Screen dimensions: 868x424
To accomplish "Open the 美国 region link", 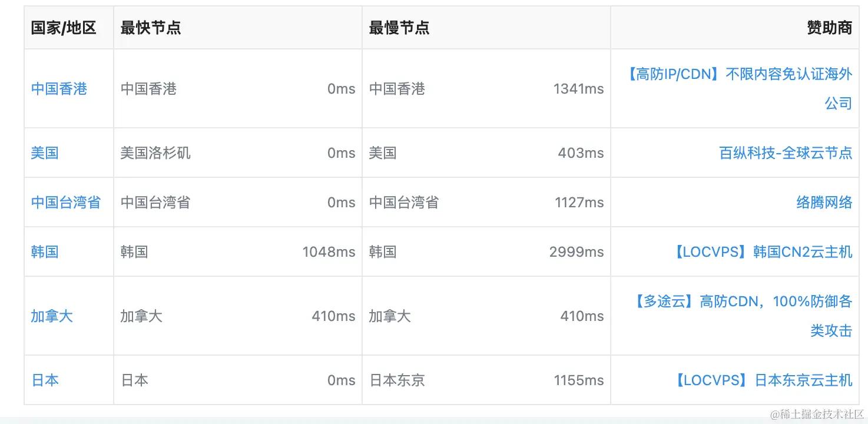I will pos(45,153).
